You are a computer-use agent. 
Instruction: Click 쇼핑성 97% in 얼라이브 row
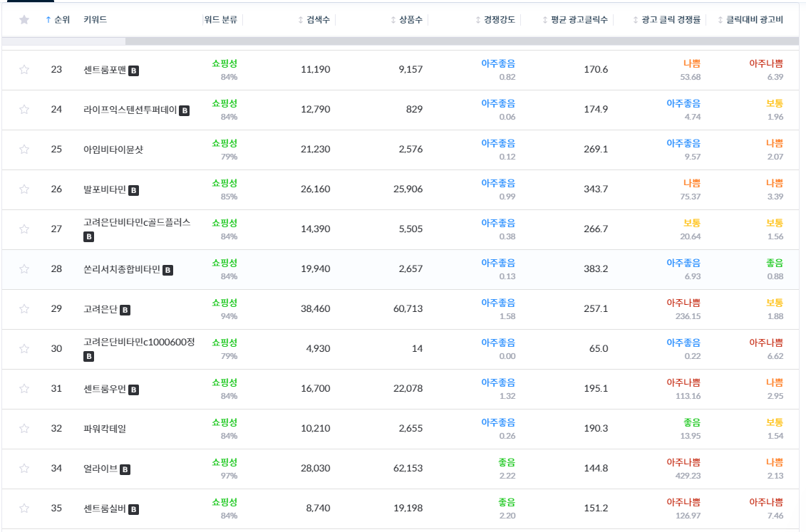pos(224,469)
